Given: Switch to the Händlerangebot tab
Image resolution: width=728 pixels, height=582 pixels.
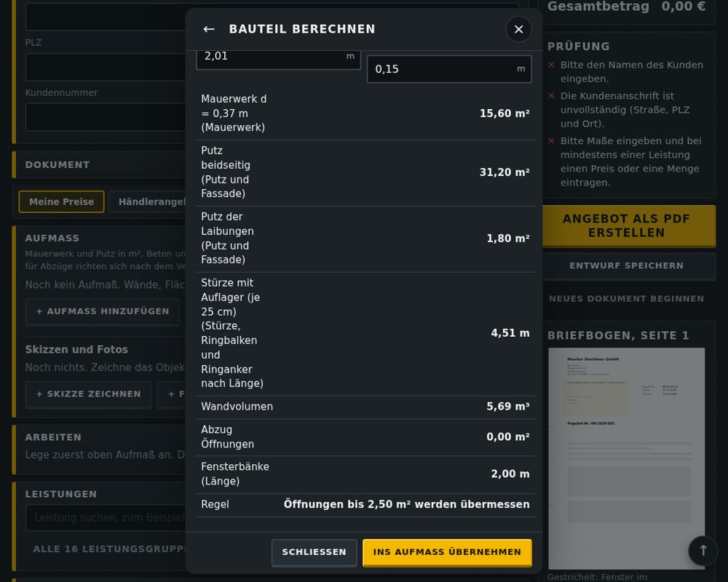Looking at the screenshot, I should (148, 202).
